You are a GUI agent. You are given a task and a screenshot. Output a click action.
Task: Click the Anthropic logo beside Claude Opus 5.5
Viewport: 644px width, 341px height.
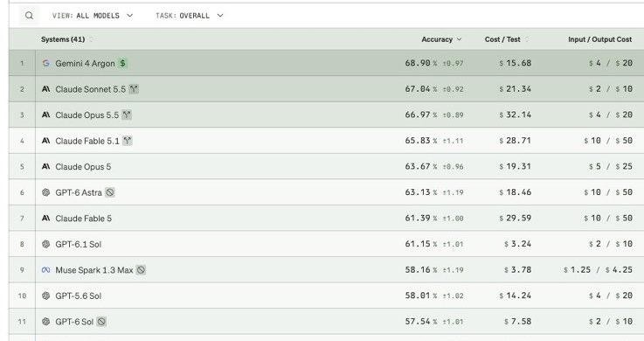point(46,115)
